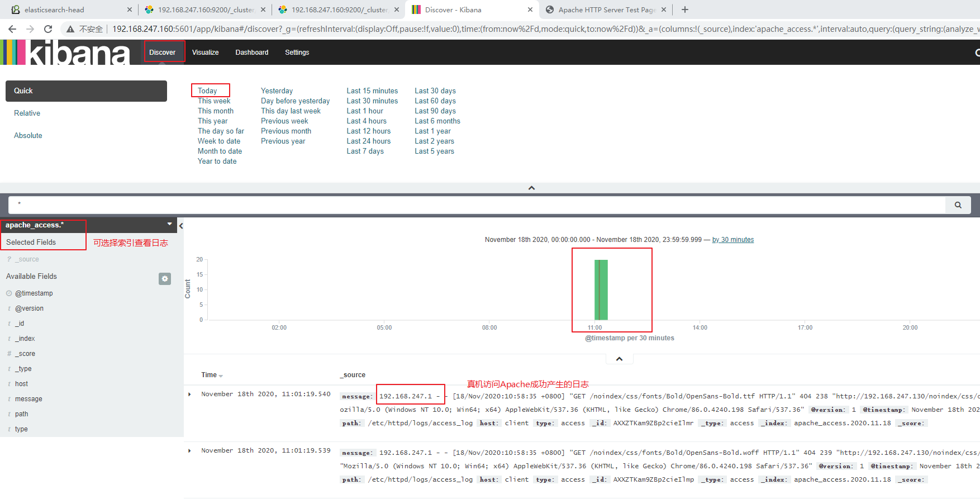Choose Last 5 years time range

click(x=434, y=151)
